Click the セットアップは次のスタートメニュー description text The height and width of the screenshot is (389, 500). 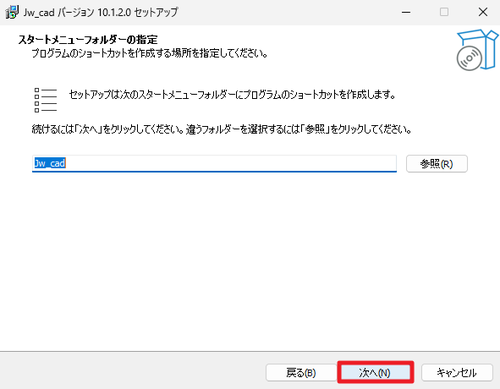click(x=232, y=95)
